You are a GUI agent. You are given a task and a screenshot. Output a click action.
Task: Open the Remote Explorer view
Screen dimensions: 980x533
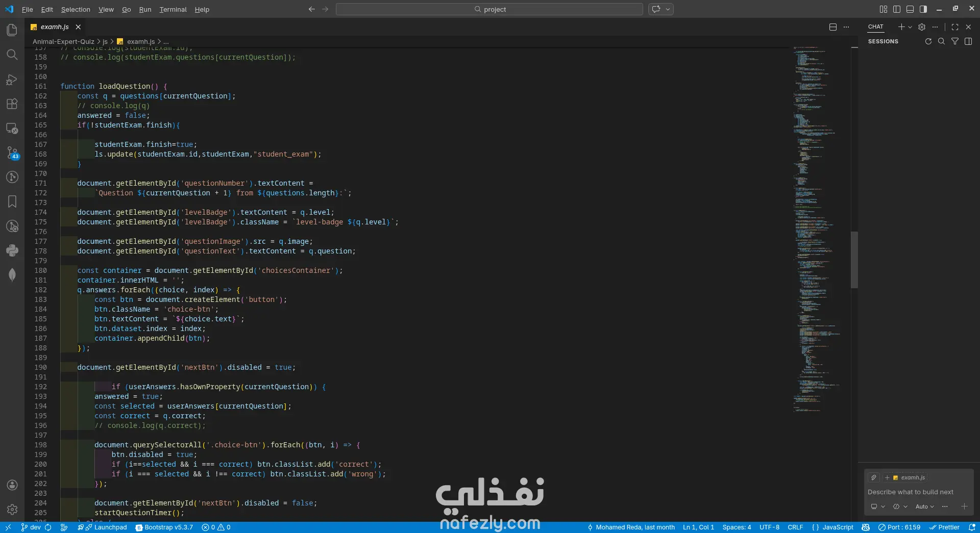pos(12,128)
